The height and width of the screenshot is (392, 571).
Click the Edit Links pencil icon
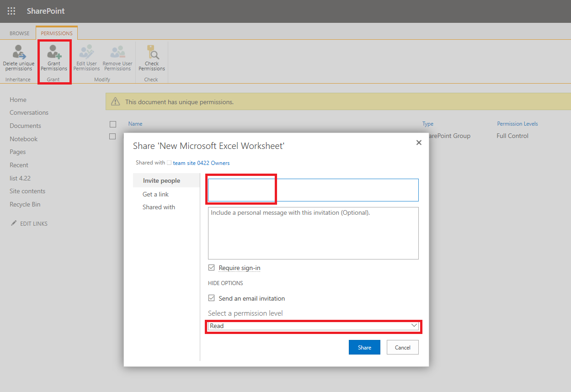[x=13, y=223]
